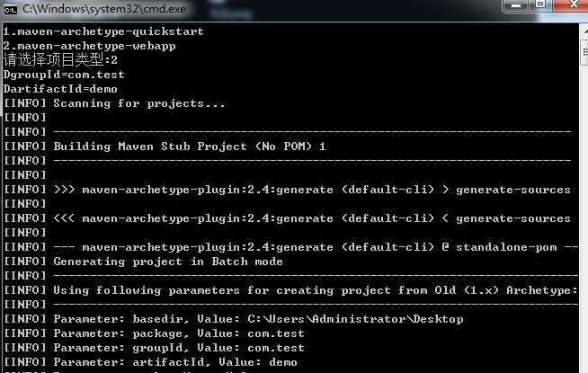Click the groupId parameter line

(x=154, y=348)
